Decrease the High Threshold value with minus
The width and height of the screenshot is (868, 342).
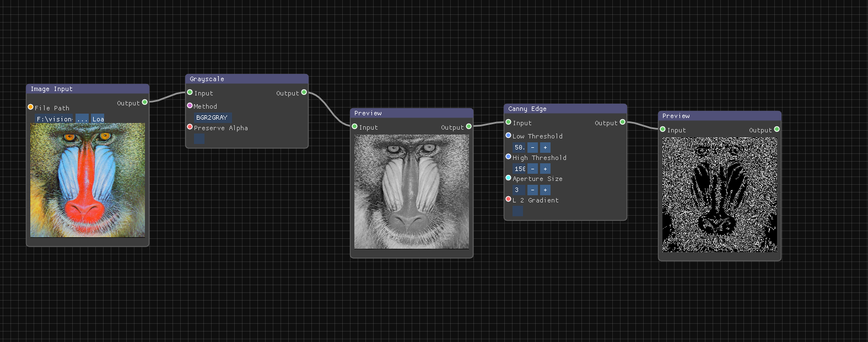click(x=532, y=169)
